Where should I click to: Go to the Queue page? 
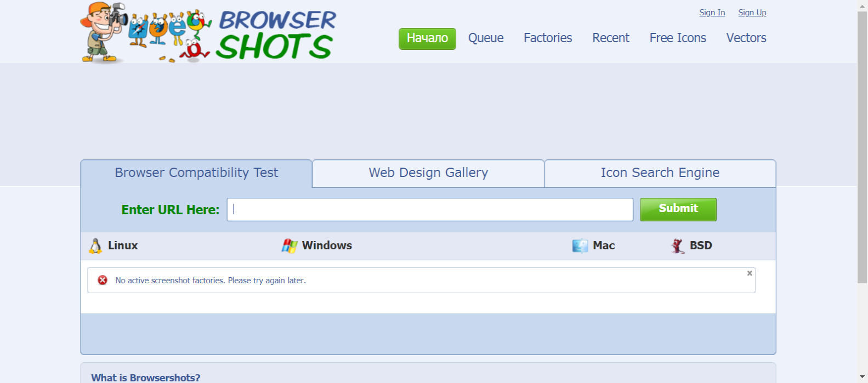tap(486, 38)
